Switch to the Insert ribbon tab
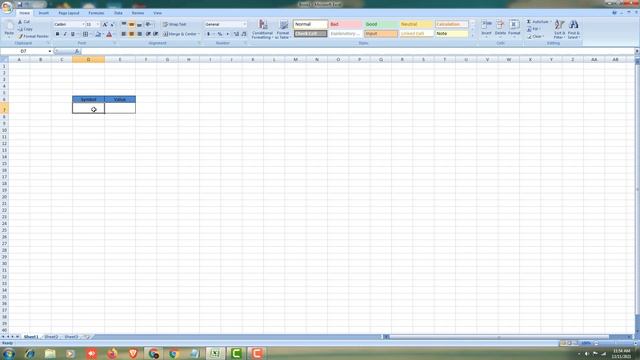Viewport: 640px width, 360px height. [44, 13]
